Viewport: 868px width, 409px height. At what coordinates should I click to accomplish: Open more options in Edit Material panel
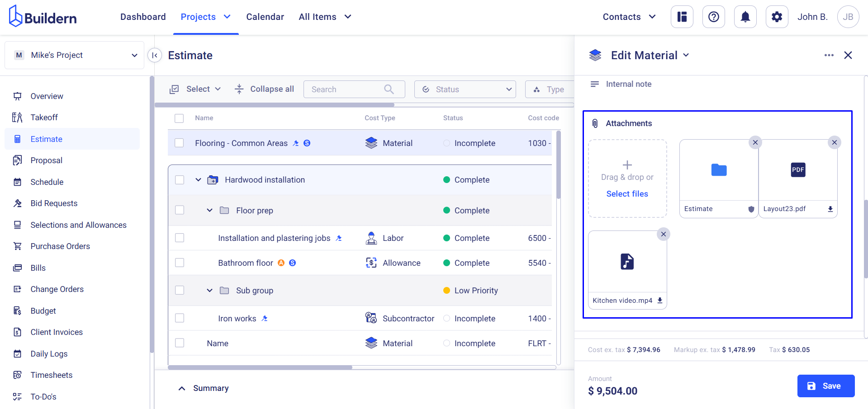(x=829, y=55)
